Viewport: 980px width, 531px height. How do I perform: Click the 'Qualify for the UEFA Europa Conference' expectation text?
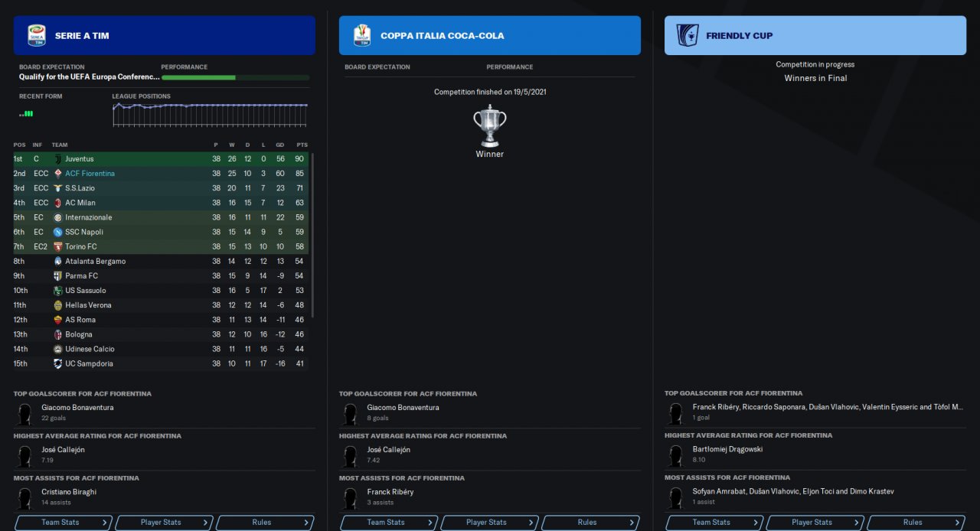(x=90, y=77)
